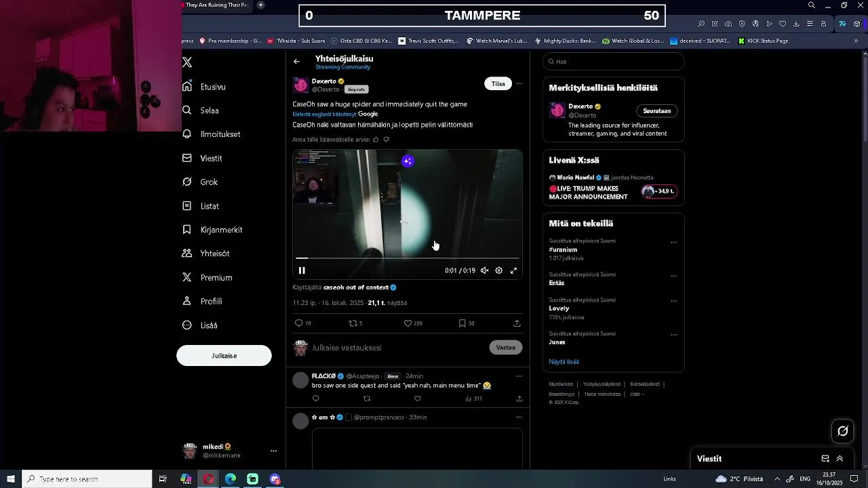This screenshot has width=868, height=488.
Task: Open Microsoft Edge from the taskbar
Action: point(231,479)
